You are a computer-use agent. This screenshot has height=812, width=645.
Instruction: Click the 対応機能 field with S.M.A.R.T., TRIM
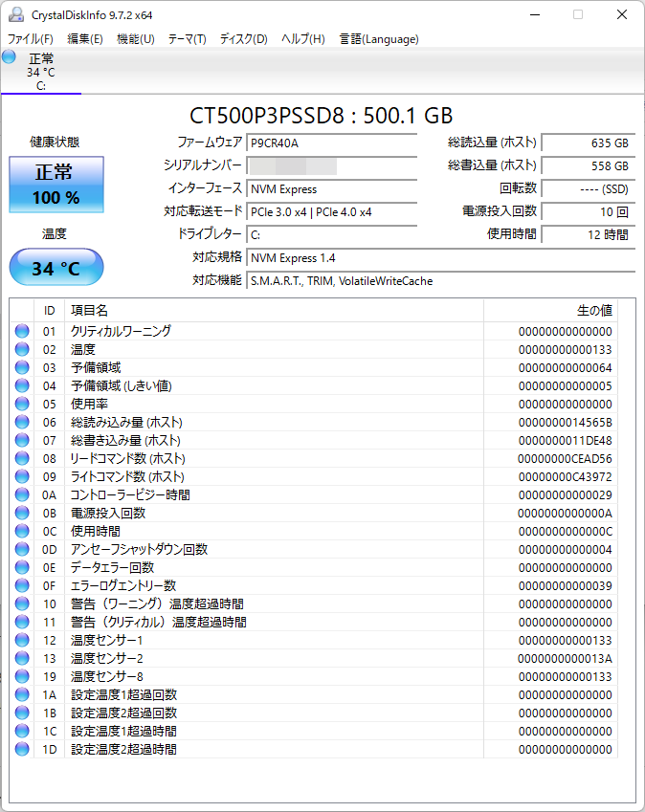pyautogui.click(x=440, y=281)
